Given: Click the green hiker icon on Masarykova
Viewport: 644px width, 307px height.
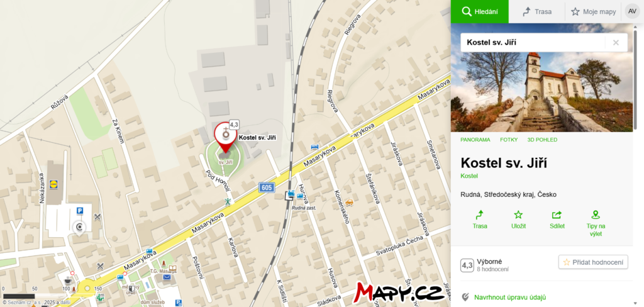Looking at the screenshot, I should click(x=228, y=201).
